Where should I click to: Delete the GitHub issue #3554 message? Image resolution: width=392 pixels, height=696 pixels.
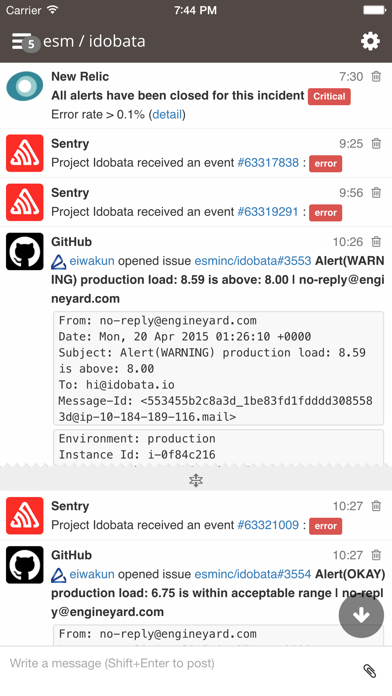(x=376, y=555)
